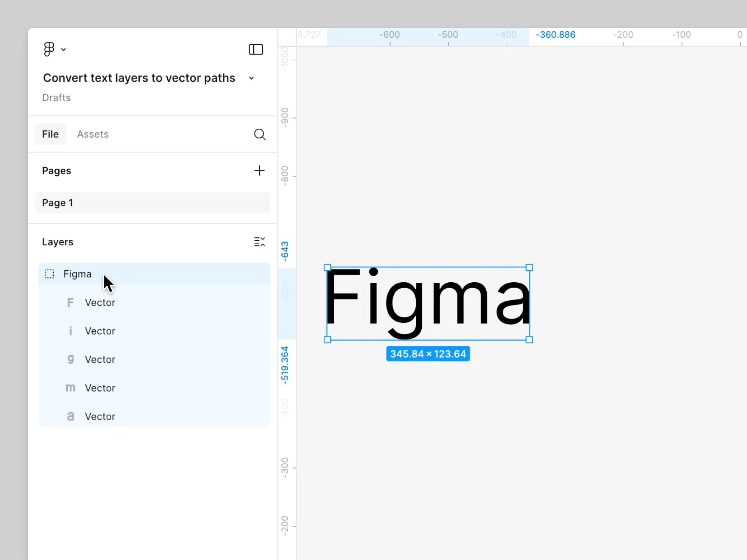747x560 pixels.
Task: Switch to the Assets tab
Action: [x=93, y=134]
